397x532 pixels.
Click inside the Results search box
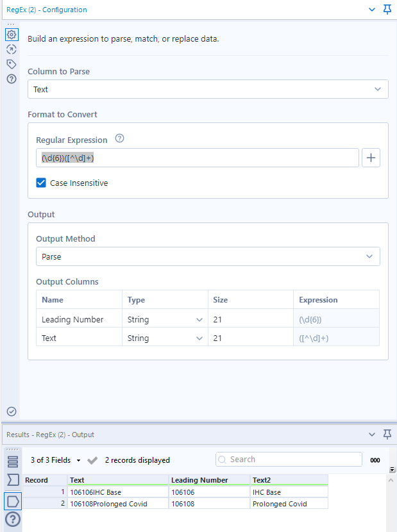click(x=288, y=459)
